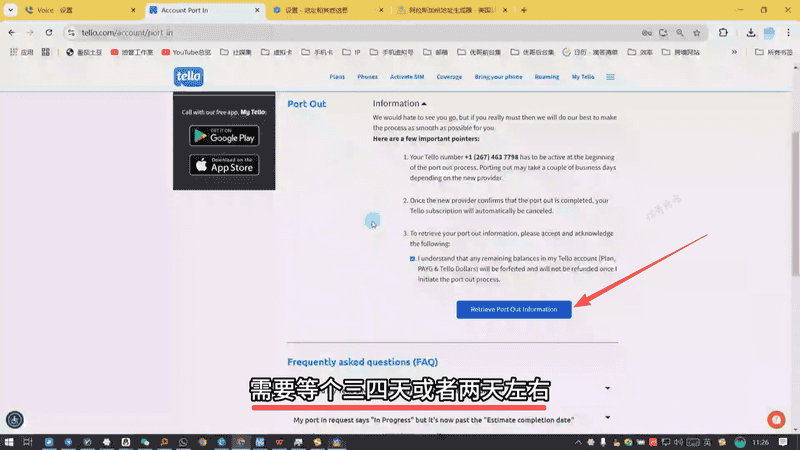Switch input language with the 英 tray icon
The image size is (800, 450).
point(707,442)
